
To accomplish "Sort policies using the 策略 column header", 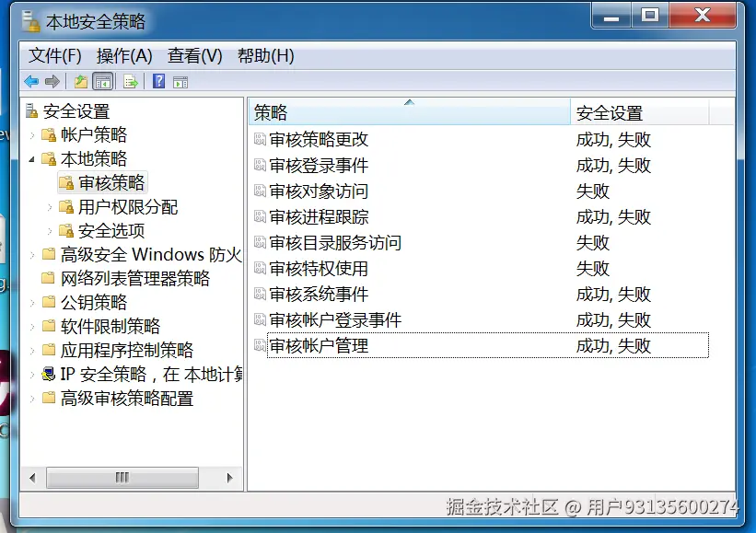I will coord(405,110).
